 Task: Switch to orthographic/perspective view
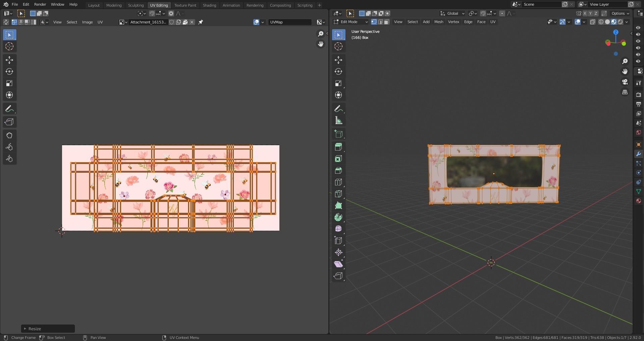625,92
